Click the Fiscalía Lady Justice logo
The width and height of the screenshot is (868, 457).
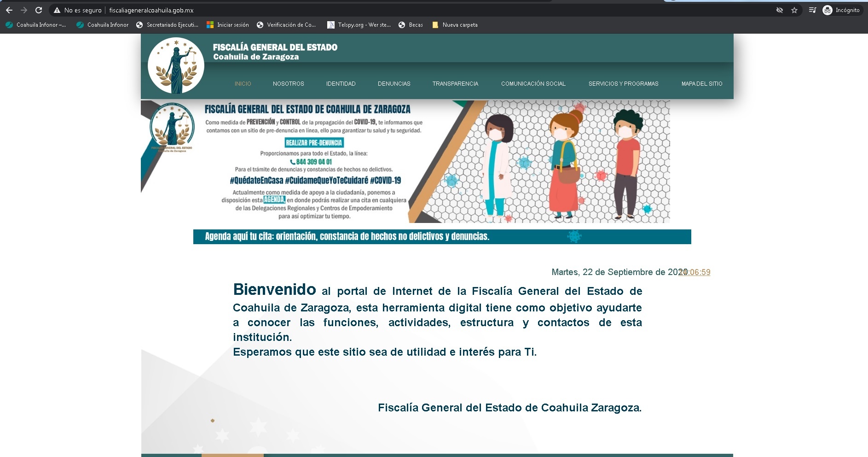tap(176, 66)
